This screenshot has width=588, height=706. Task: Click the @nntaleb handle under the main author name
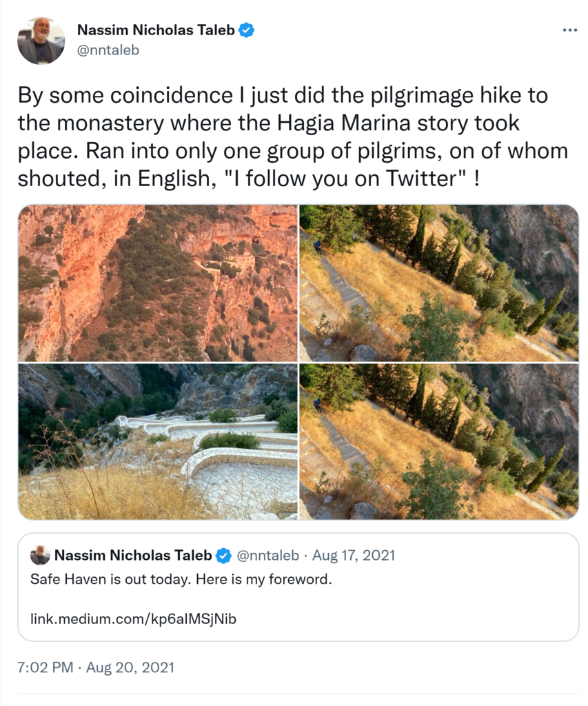(x=108, y=50)
